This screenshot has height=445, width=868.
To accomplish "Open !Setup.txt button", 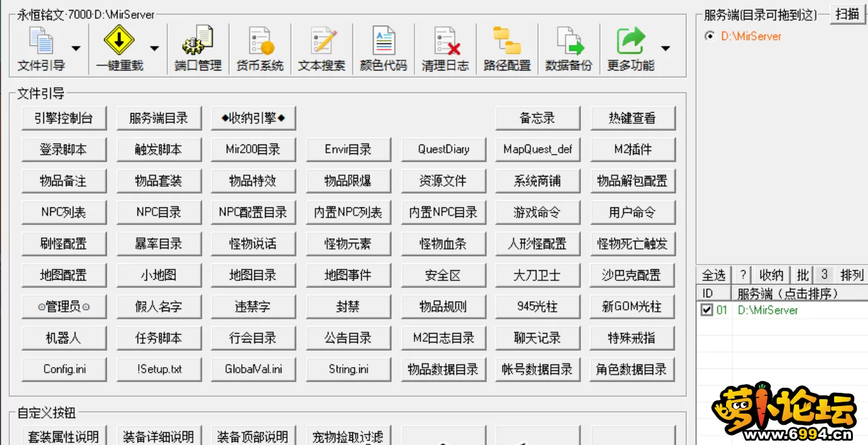I will (158, 370).
